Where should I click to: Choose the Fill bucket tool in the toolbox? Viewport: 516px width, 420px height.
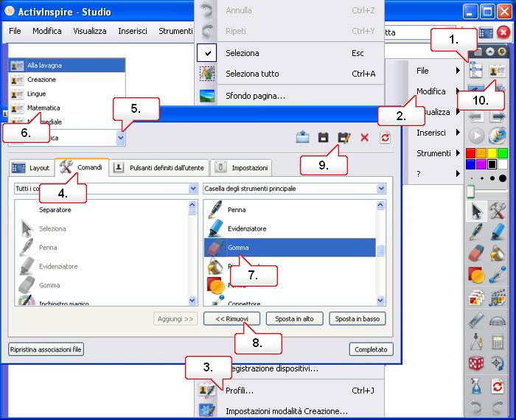coord(498,253)
